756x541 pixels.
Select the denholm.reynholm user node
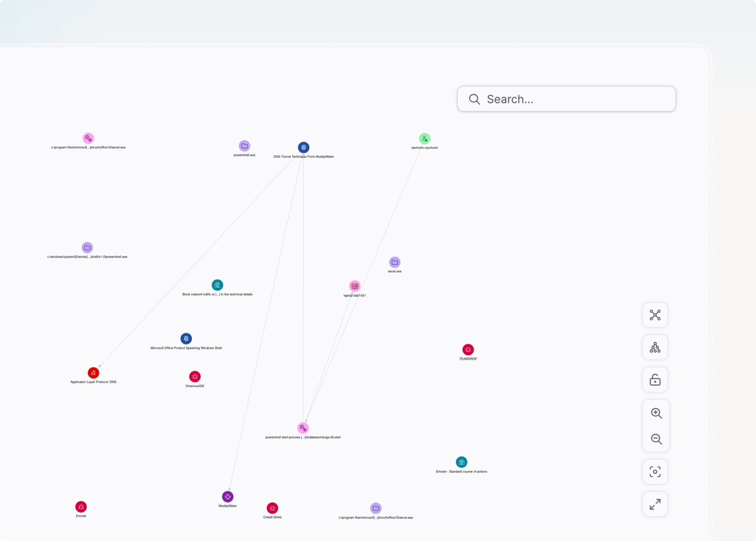point(425,139)
